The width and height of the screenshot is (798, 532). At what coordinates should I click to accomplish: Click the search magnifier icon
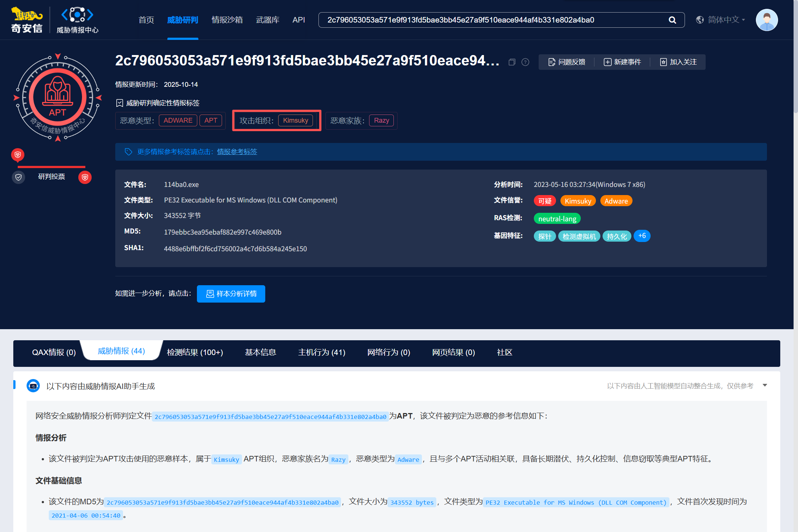tap(672, 20)
